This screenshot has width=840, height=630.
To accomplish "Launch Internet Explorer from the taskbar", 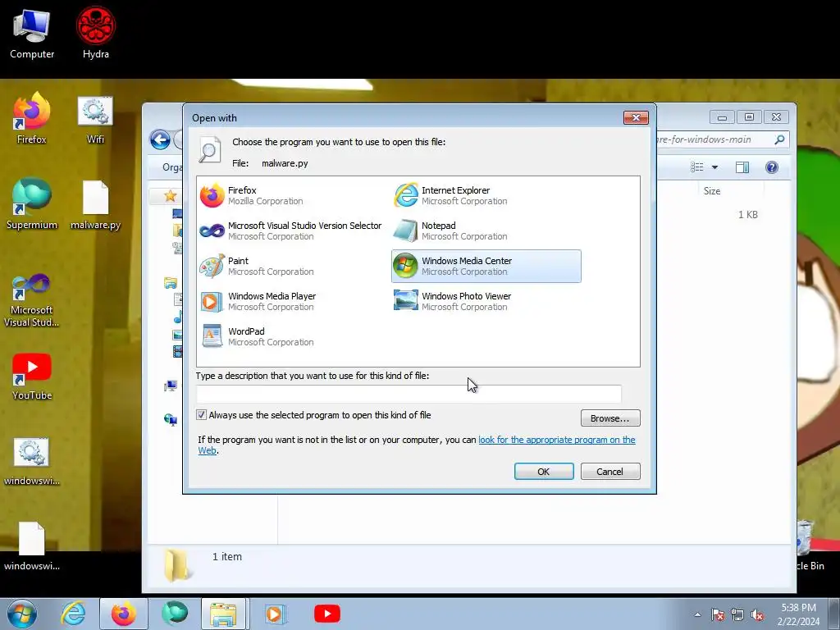I will (73, 614).
